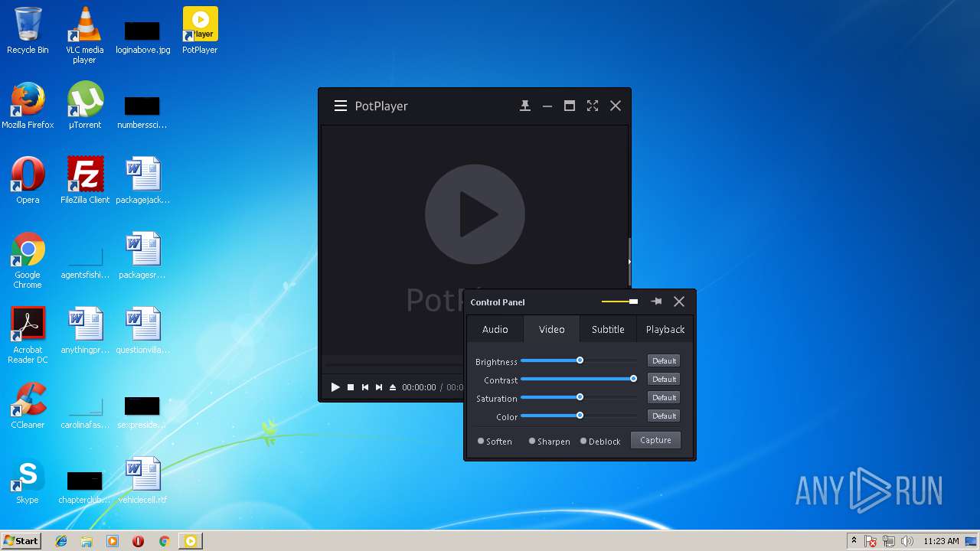Select the Mozilla Firefox desktop icon
The height and width of the screenshot is (551, 980).
pyautogui.click(x=28, y=106)
